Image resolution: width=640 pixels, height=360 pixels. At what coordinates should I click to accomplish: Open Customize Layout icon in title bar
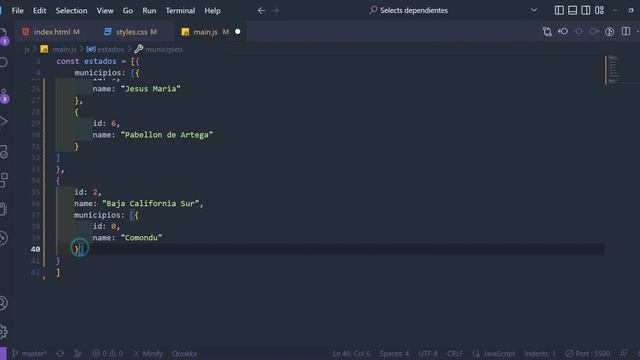tap(599, 10)
